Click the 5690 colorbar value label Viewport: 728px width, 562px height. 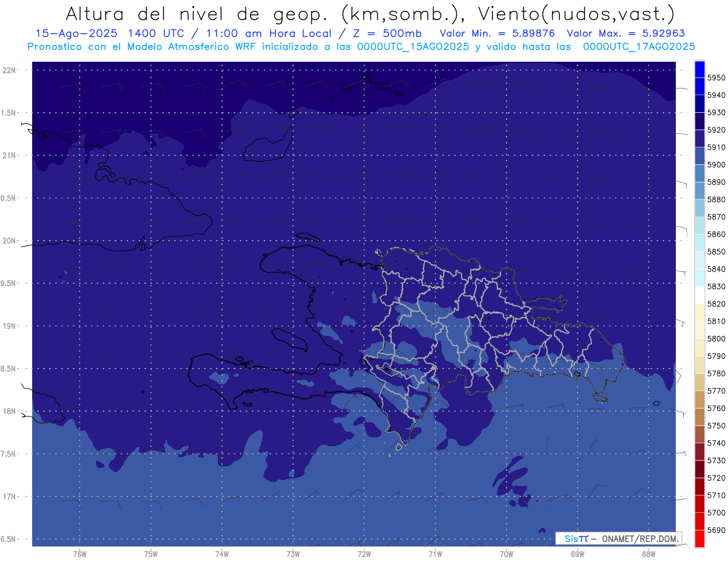(716, 530)
